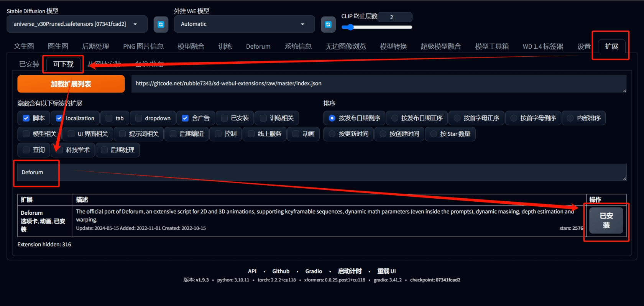
Task: Select 按首字母正序 sort order
Action: pos(457,118)
